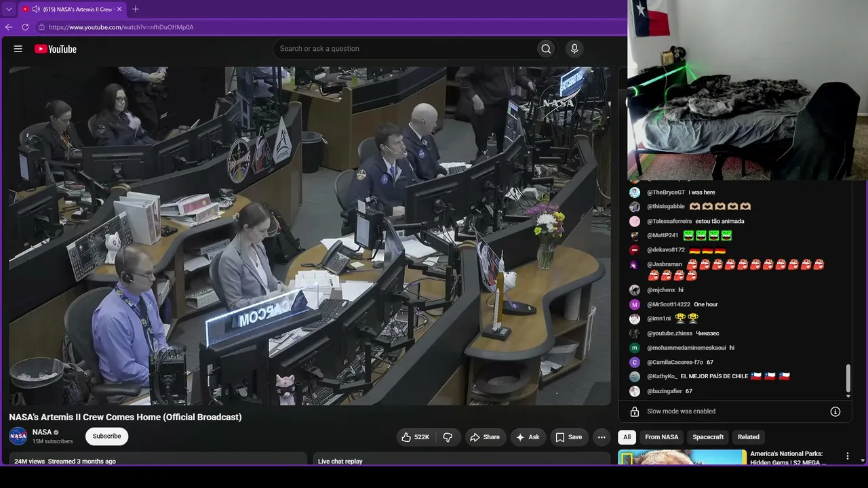Mute the NASA Artemis II tab audio
The width and height of the screenshot is (868, 488).
[x=35, y=9]
